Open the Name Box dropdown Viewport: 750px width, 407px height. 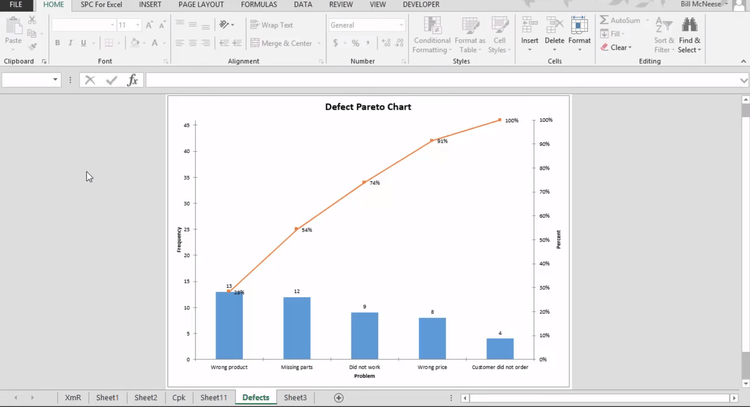(x=55, y=79)
